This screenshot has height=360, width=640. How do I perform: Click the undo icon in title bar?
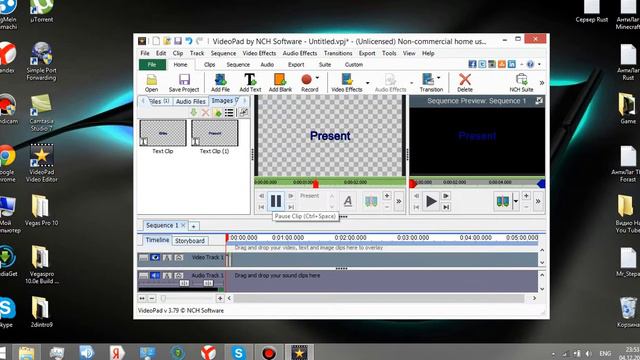pos(189,41)
